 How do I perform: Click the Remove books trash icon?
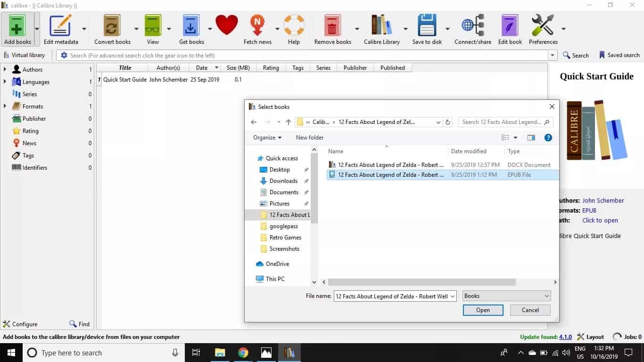pos(332,25)
